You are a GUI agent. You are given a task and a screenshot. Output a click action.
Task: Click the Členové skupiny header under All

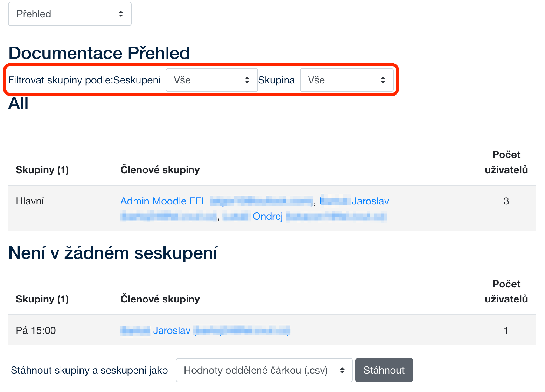[x=160, y=170]
